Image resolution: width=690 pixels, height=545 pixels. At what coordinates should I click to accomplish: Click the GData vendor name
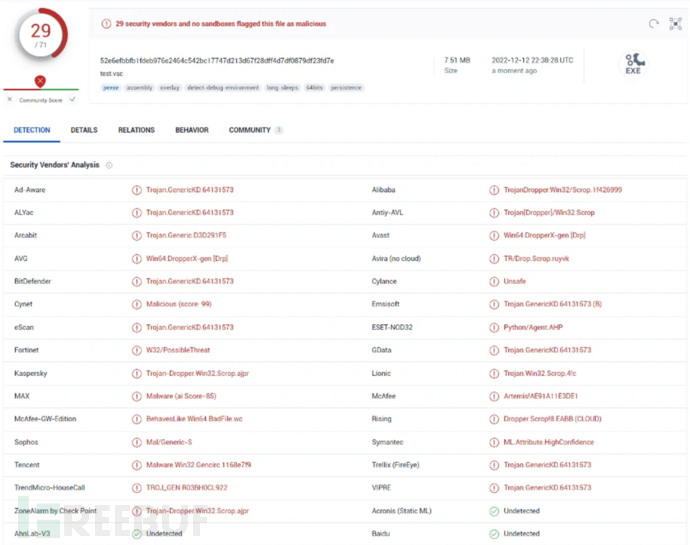[382, 350]
